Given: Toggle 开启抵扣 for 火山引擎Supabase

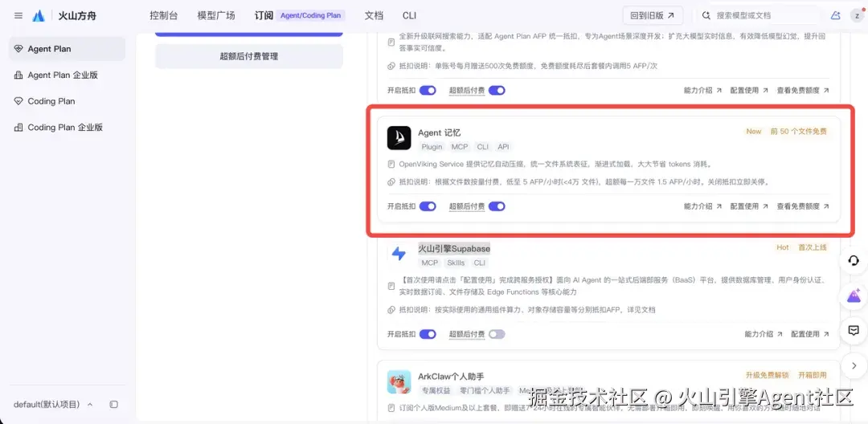Looking at the screenshot, I should click(x=428, y=334).
